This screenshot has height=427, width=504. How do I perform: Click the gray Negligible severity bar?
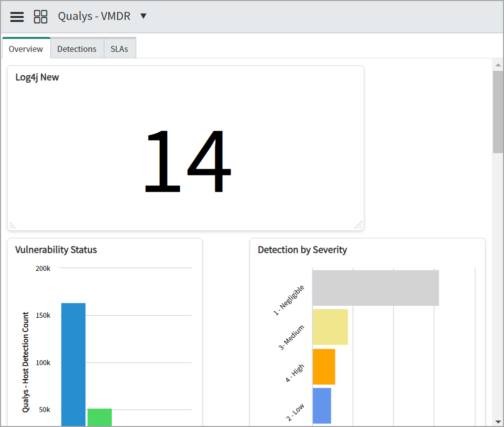click(376, 288)
